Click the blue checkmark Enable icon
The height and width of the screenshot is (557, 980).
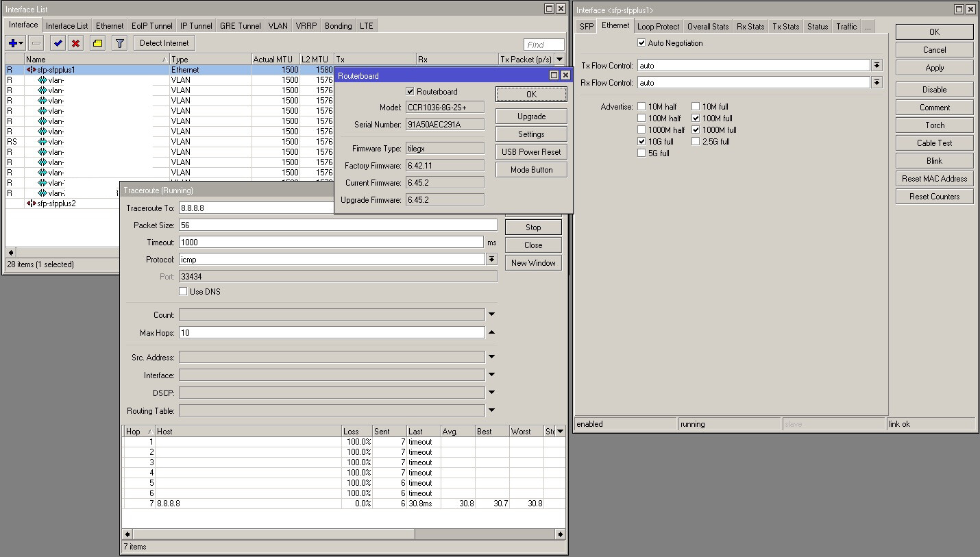[x=58, y=43]
